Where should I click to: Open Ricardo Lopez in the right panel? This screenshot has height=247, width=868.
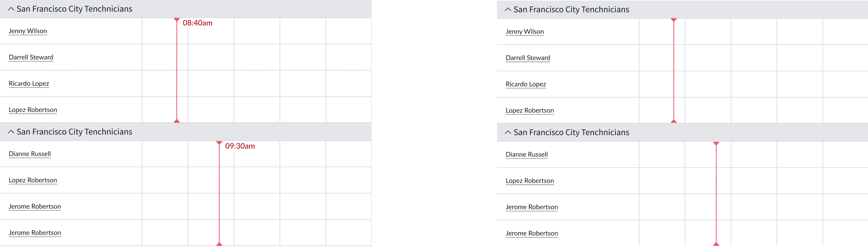[526, 84]
